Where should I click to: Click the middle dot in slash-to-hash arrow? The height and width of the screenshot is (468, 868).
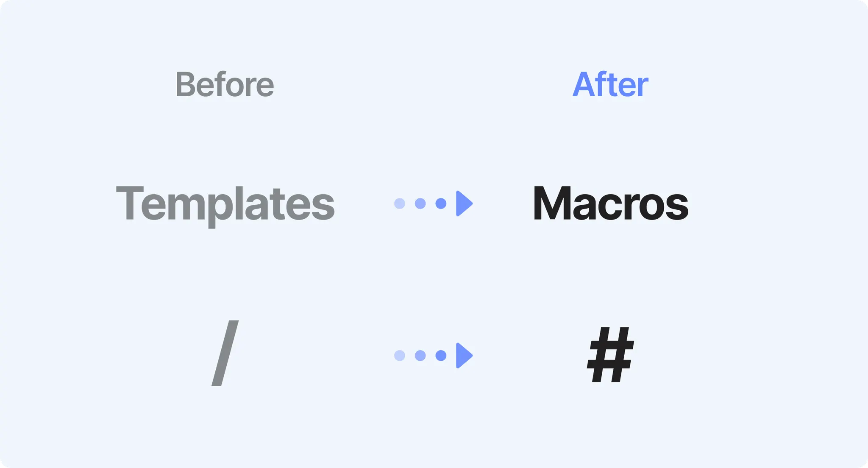tap(420, 355)
